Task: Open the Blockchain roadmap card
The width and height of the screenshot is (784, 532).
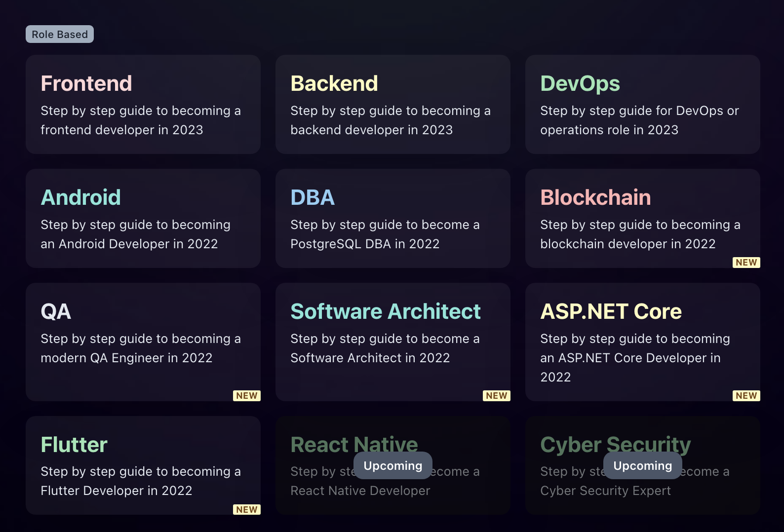Action: [x=643, y=218]
